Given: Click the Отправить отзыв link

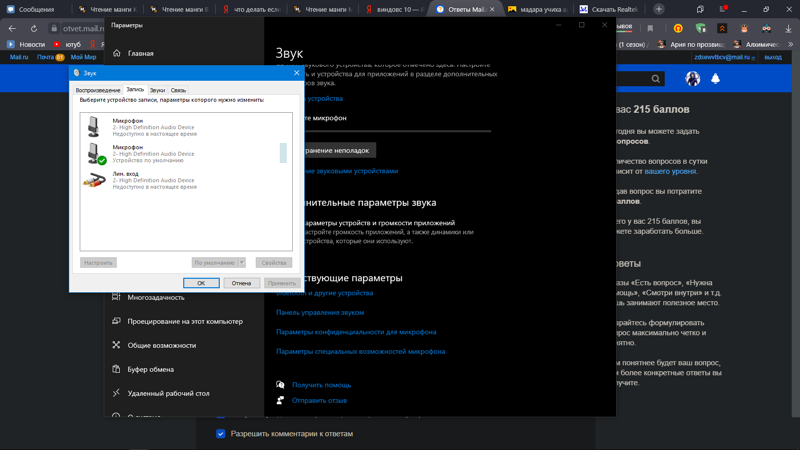Looking at the screenshot, I should pyautogui.click(x=319, y=401).
